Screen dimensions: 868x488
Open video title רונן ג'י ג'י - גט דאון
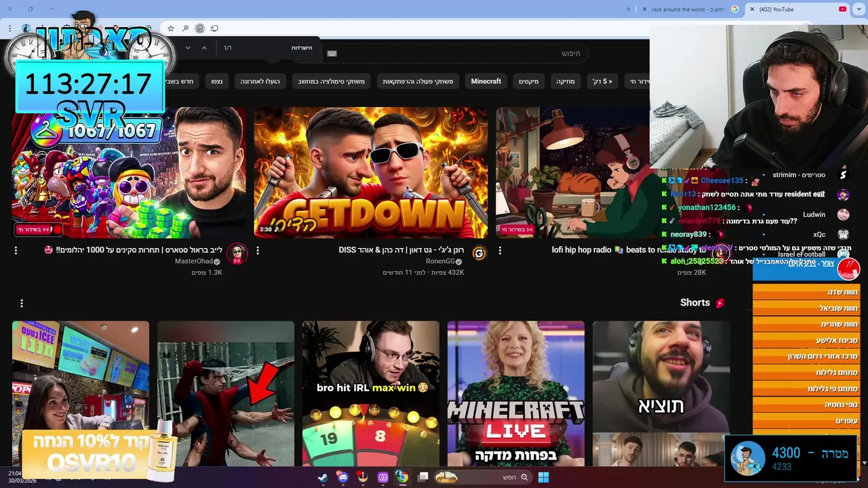(401, 250)
